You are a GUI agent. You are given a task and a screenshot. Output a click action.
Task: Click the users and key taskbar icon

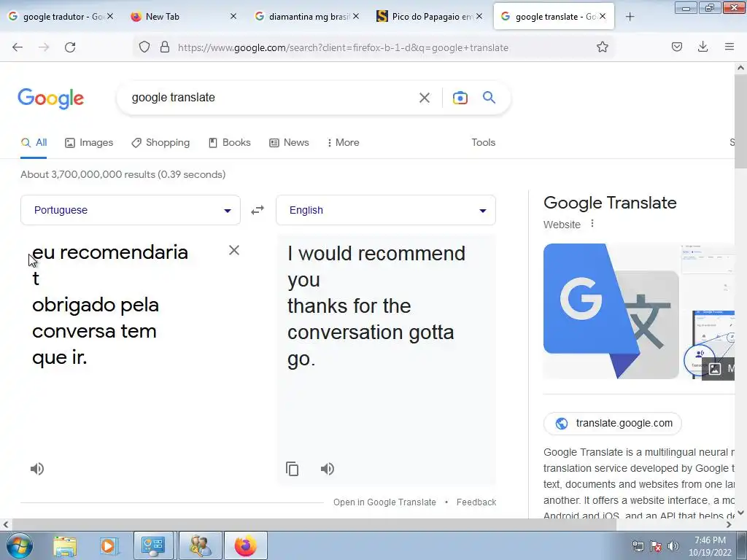(x=200, y=545)
